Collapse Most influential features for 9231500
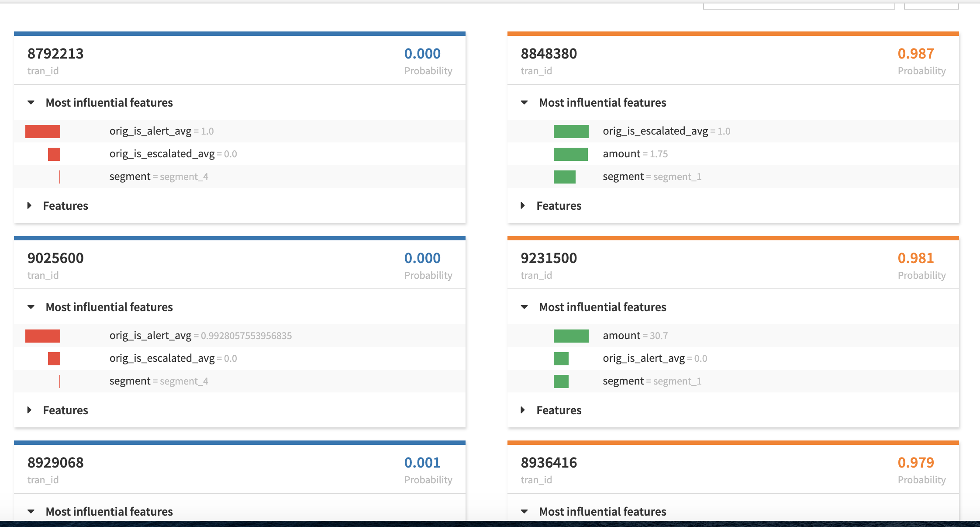The image size is (980, 527). (525, 307)
